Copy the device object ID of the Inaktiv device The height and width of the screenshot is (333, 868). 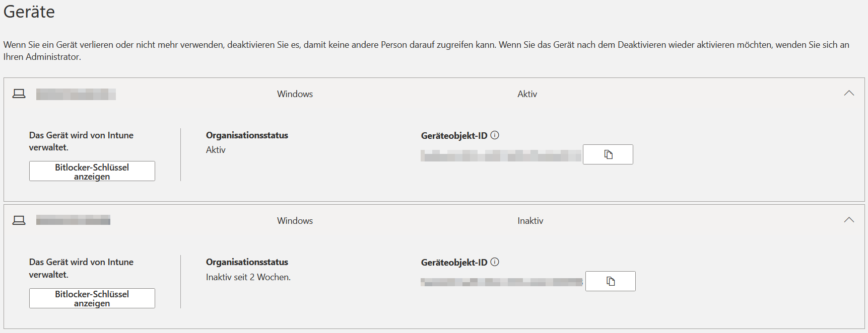tap(611, 281)
